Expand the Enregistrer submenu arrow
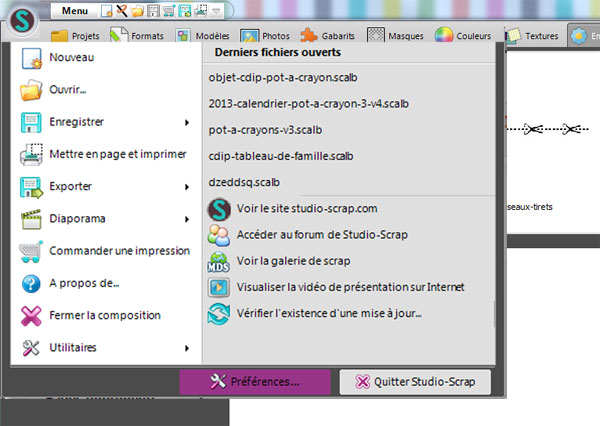The height and width of the screenshot is (426, 600). [187, 122]
